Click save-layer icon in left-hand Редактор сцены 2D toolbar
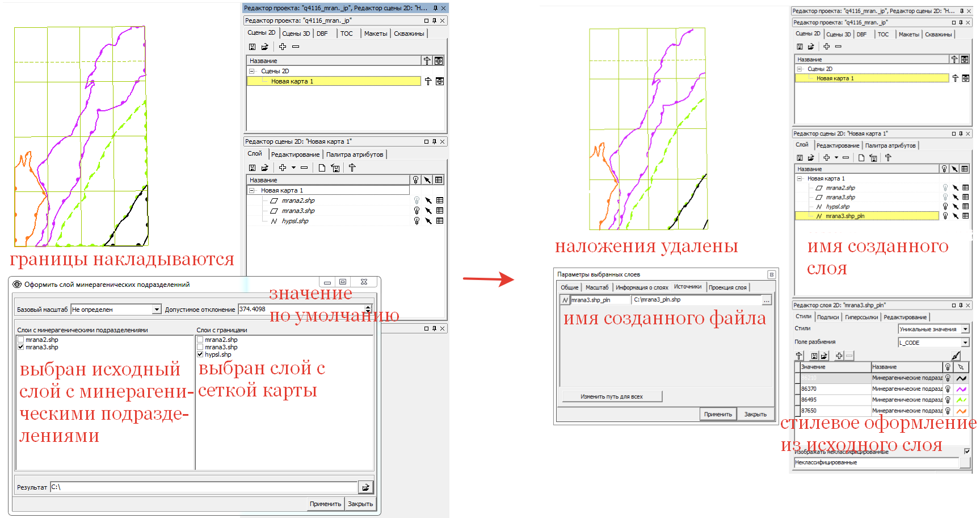The image size is (980, 518). [335, 168]
